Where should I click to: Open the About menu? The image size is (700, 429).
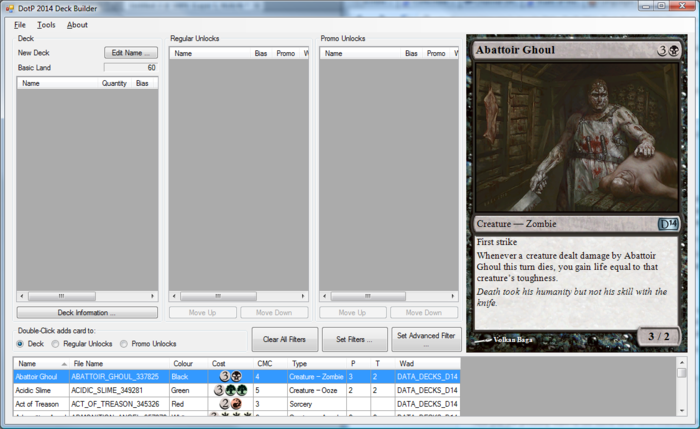click(77, 25)
